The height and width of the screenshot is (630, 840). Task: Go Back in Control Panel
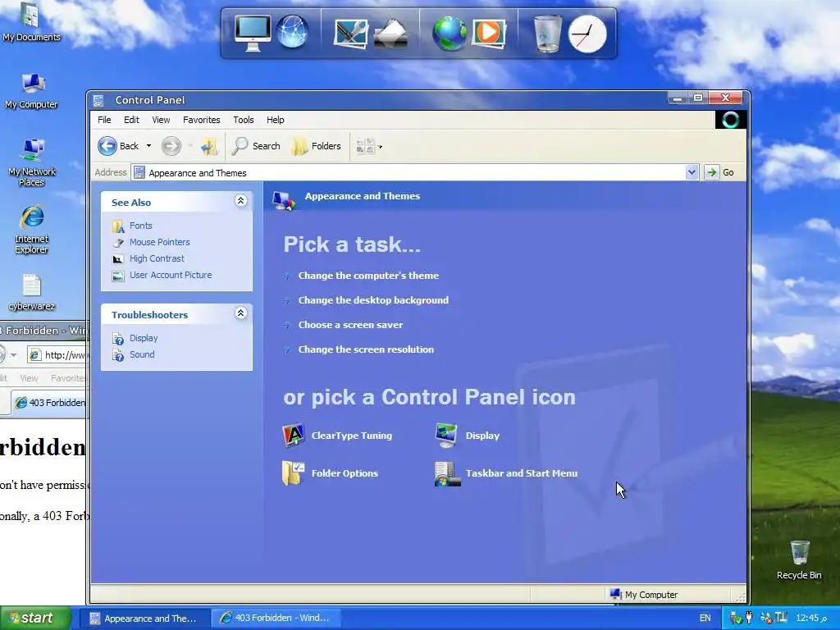click(118, 146)
